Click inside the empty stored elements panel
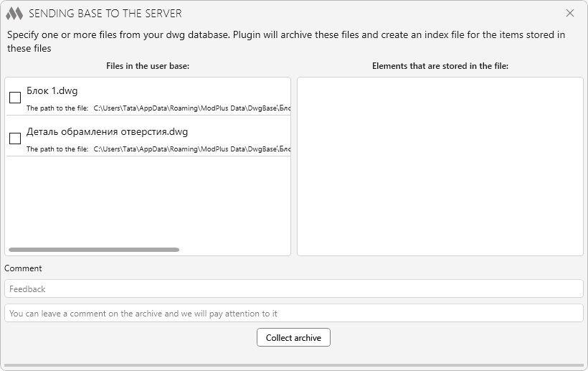Screen dimensions: 588x371 click(440, 166)
